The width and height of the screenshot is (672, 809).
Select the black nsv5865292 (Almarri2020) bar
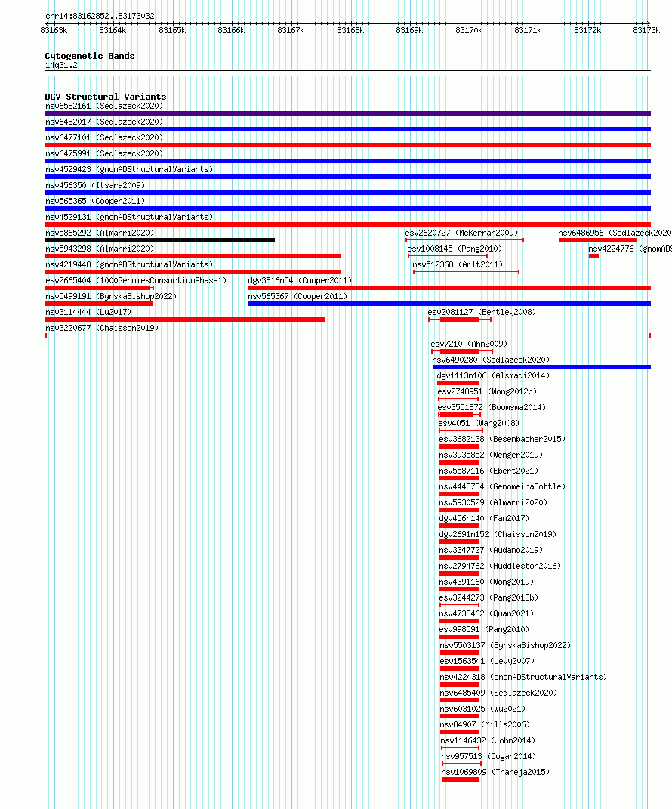click(160, 240)
